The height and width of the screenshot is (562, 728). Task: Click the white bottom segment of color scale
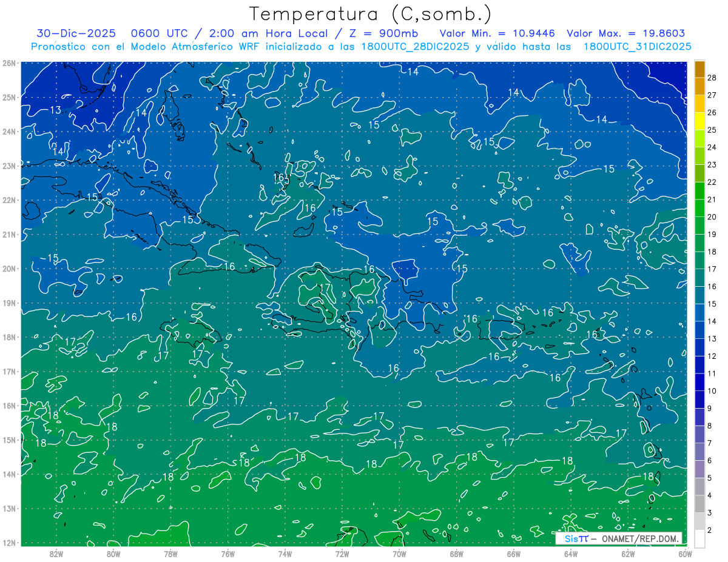point(699,538)
